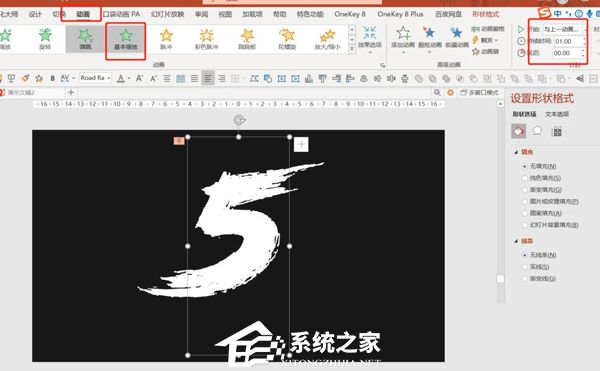This screenshot has height=371, width=600.
Task: Select the 形状选项 shape options tab
Action: point(524,114)
